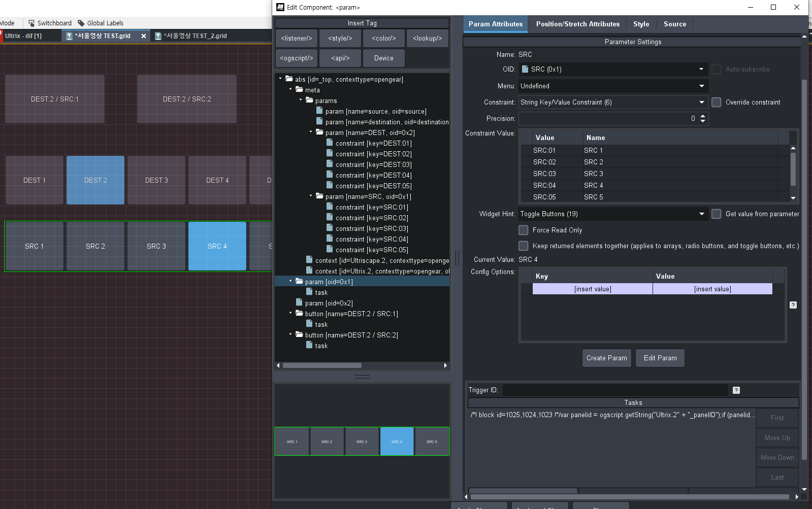Check the Force Read Only option
The height and width of the screenshot is (509, 812).
coord(523,230)
